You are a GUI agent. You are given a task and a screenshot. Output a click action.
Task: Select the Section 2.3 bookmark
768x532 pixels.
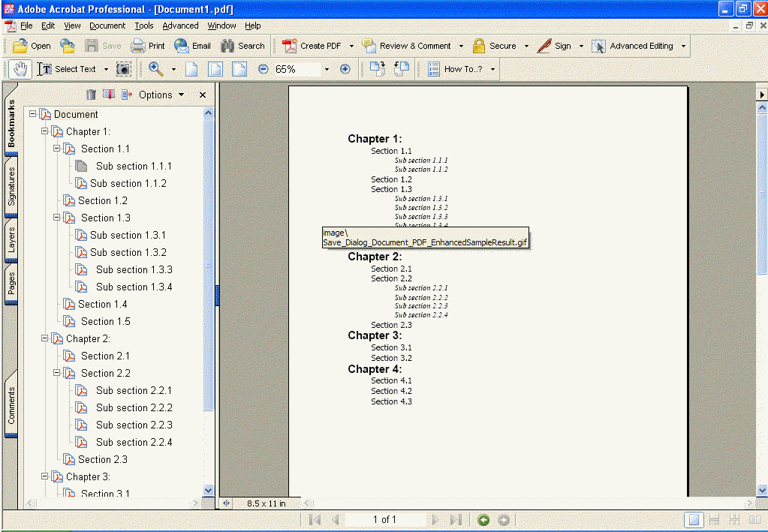click(102, 459)
